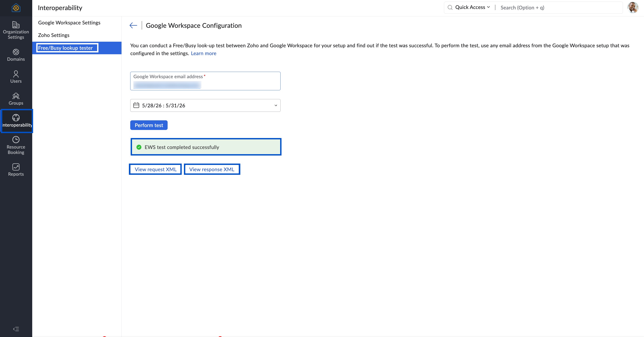The width and height of the screenshot is (644, 337).
Task: Click View response XML
Action: (x=212, y=169)
